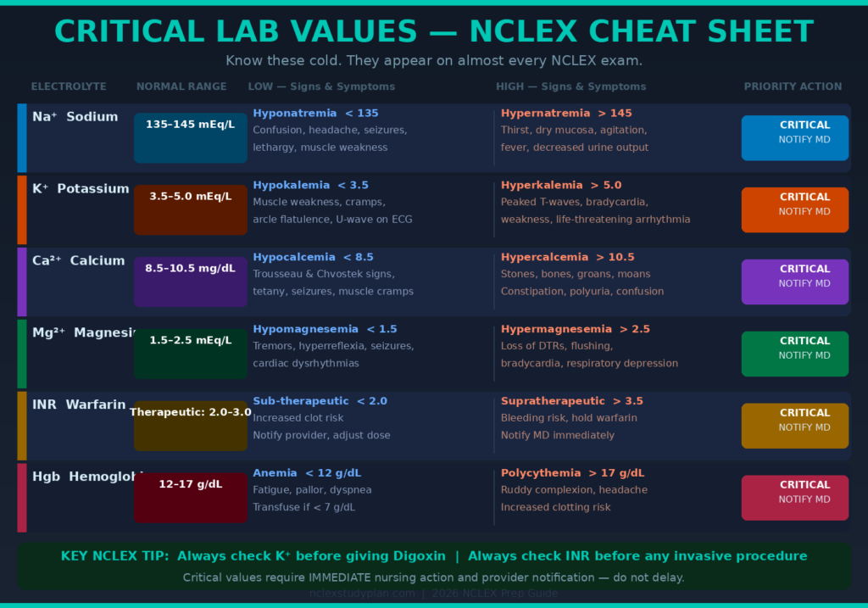Select the Hyperkalemia > 5.0 heading
This screenshot has height=608, width=868.
pos(560,185)
